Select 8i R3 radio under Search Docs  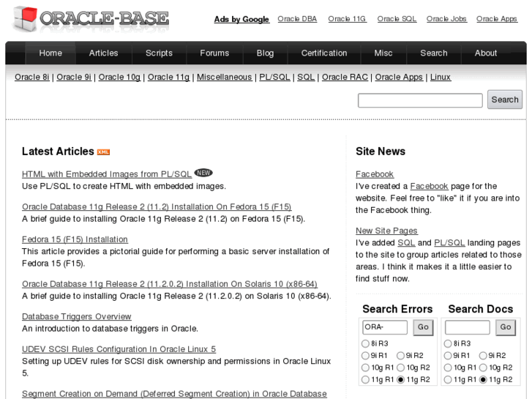448,343
